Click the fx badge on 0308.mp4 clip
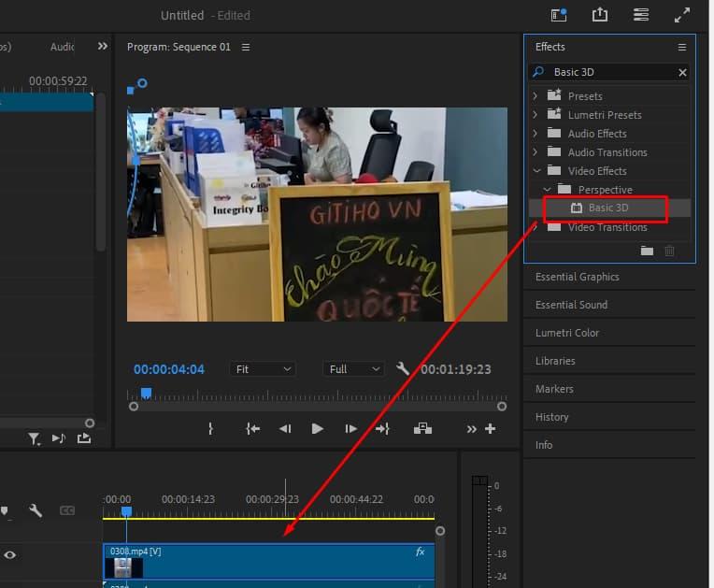 pos(420,552)
